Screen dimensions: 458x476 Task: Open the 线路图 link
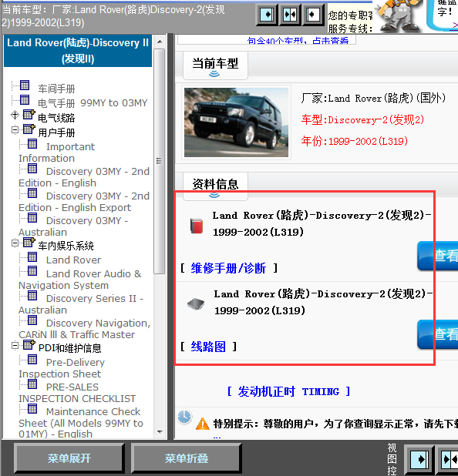click(208, 347)
